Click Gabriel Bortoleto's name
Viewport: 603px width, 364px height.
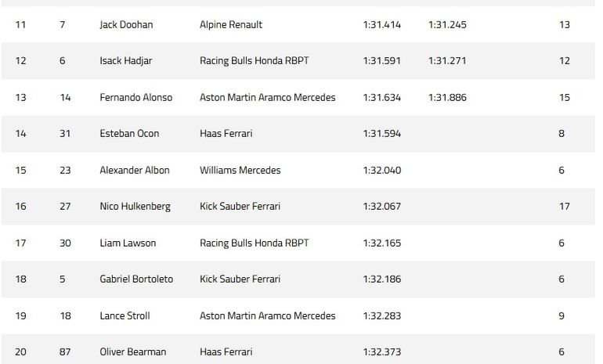[136, 279]
